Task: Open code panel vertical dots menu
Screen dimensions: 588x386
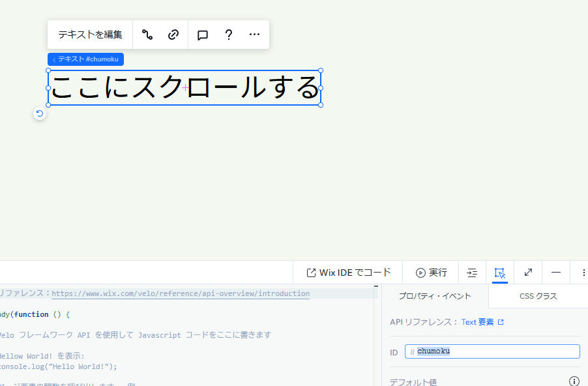Action: pyautogui.click(x=583, y=273)
